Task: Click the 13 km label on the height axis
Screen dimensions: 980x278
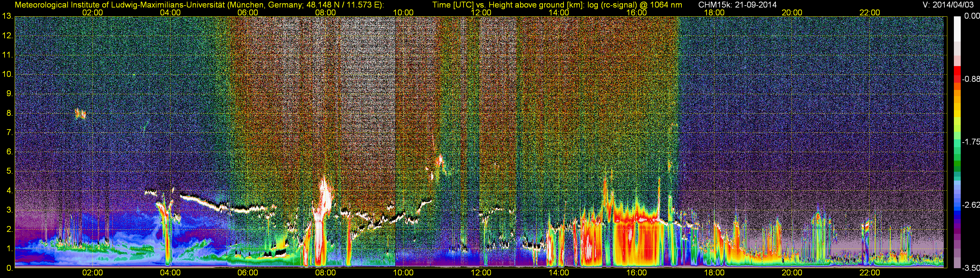Action: 7,16
